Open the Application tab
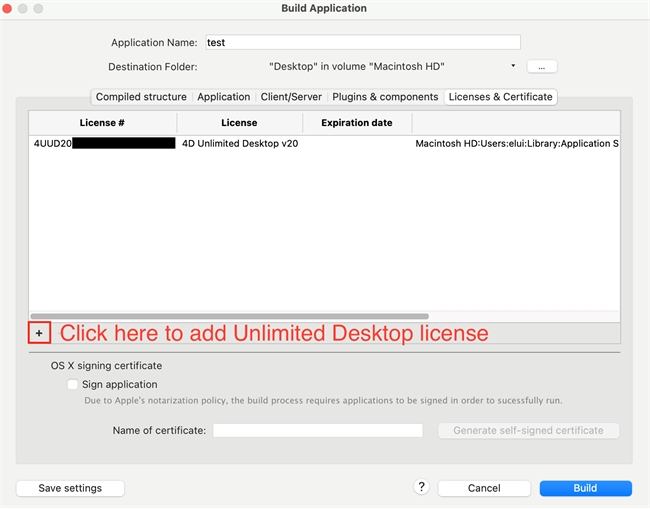The image size is (650, 509). (223, 97)
